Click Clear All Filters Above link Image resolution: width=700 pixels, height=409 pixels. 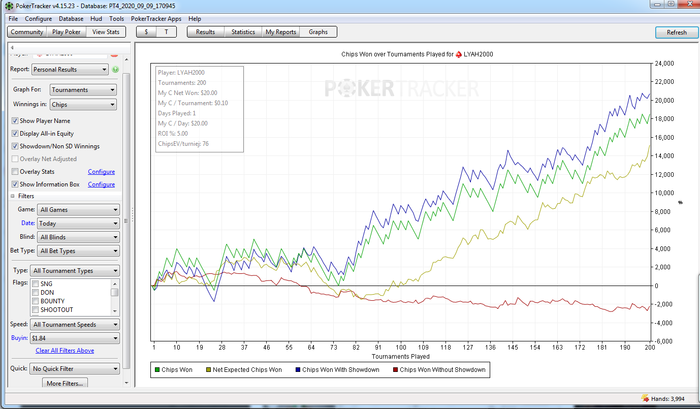pyautogui.click(x=65, y=350)
